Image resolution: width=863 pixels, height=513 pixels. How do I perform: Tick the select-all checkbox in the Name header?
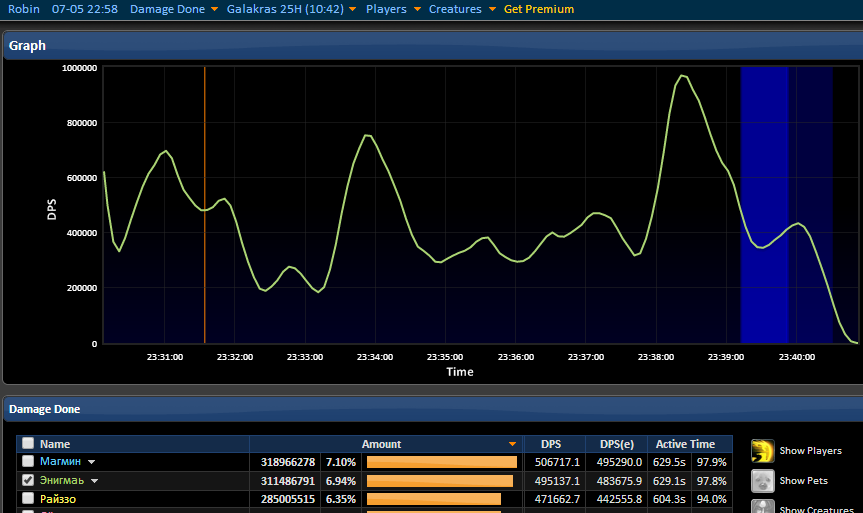tap(28, 444)
